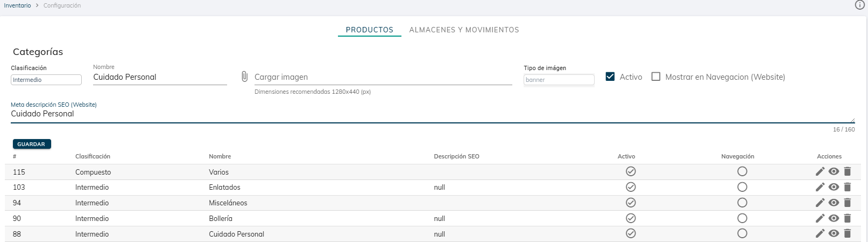Click trash icon for Bollería row
The image size is (868, 242).
[848, 218]
